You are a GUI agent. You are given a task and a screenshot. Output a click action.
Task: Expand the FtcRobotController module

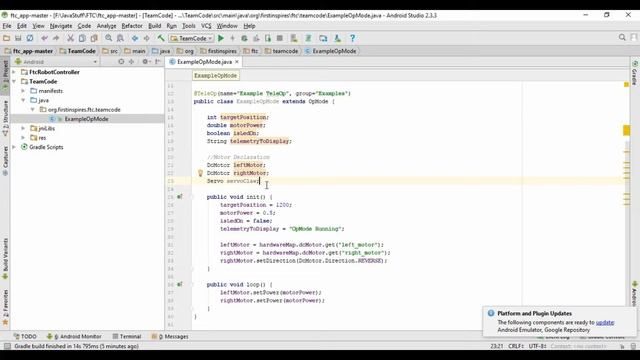14,72
